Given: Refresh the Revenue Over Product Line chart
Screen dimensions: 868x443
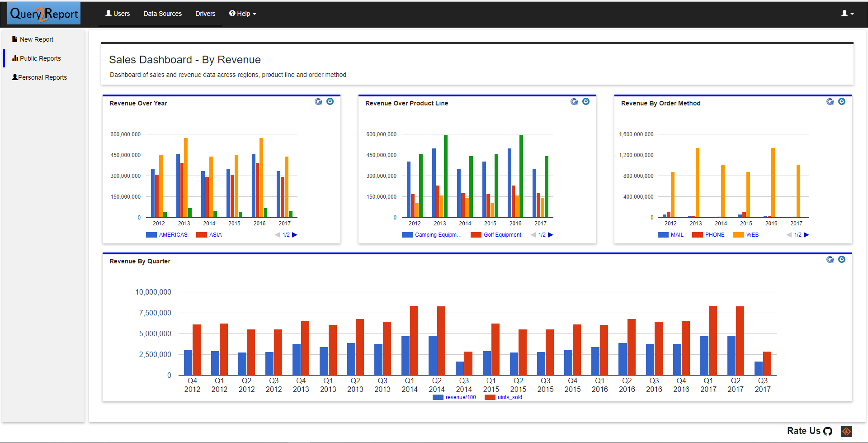Looking at the screenshot, I should (574, 102).
